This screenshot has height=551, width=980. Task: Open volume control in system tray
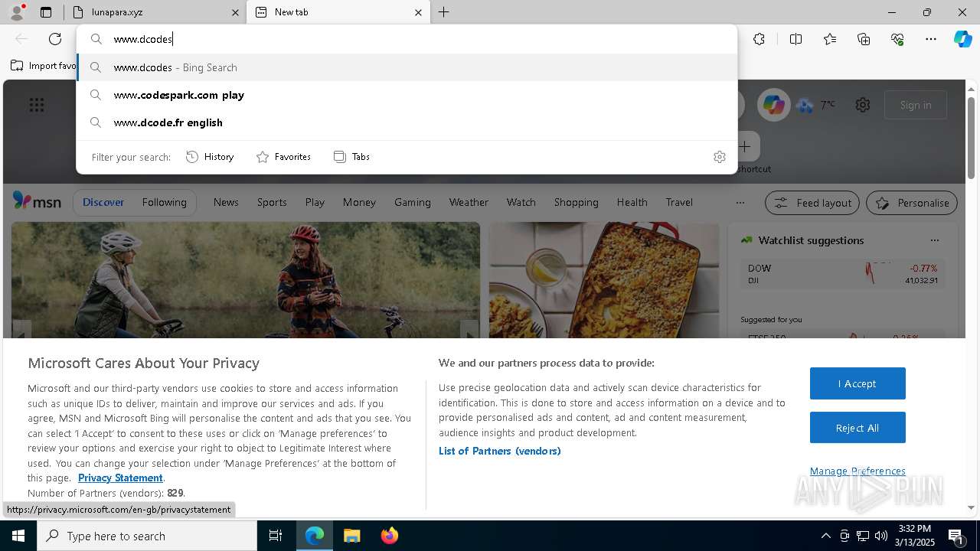click(881, 536)
